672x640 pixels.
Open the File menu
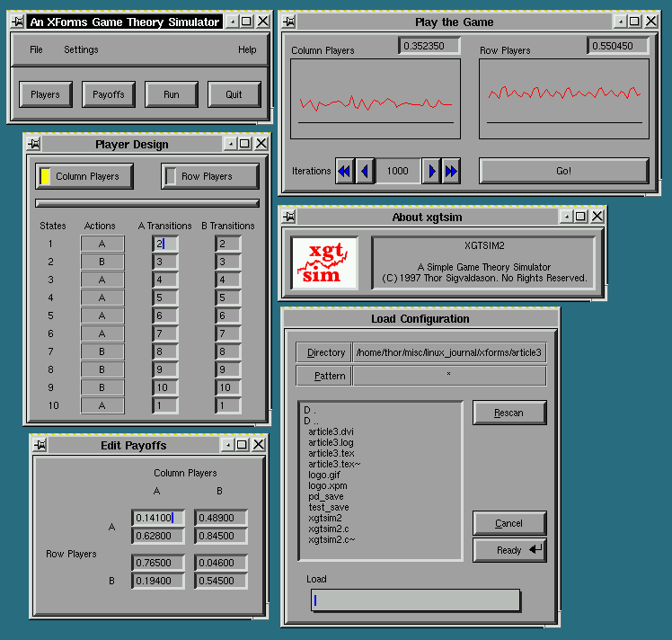click(36, 49)
